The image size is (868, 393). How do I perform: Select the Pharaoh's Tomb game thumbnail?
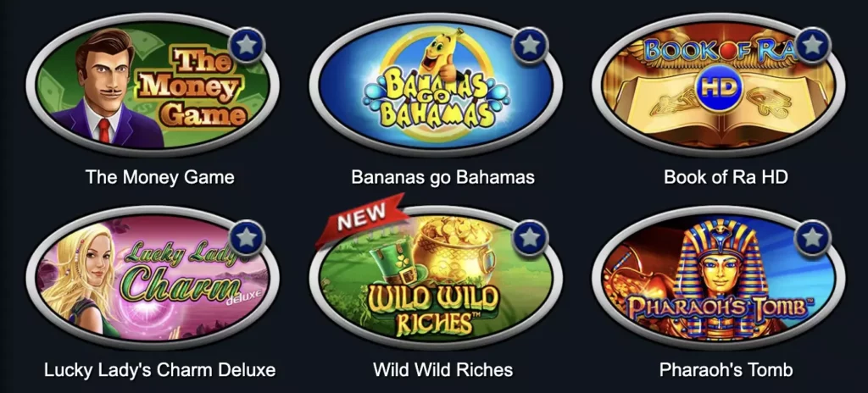click(x=719, y=277)
